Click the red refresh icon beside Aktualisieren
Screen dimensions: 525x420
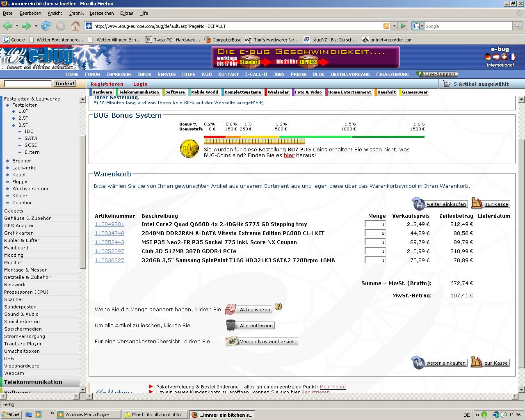click(x=231, y=309)
